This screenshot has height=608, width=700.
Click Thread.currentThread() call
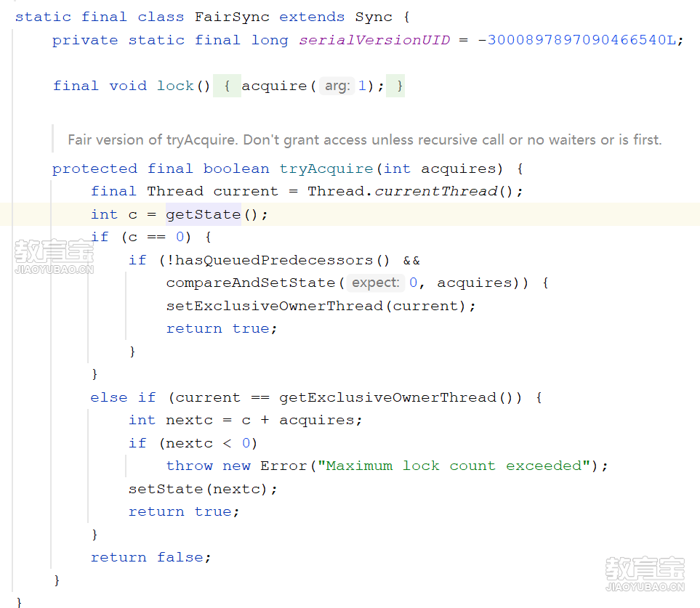410,191
